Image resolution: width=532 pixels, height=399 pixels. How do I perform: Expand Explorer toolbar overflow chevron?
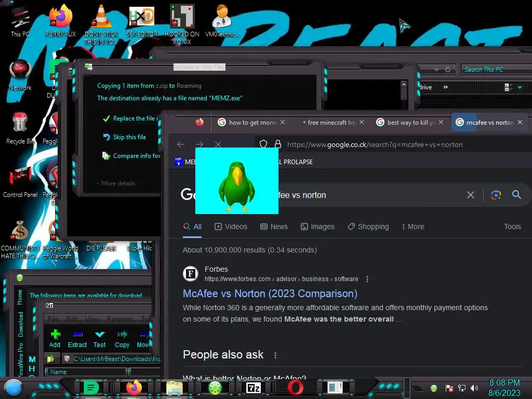445,87
